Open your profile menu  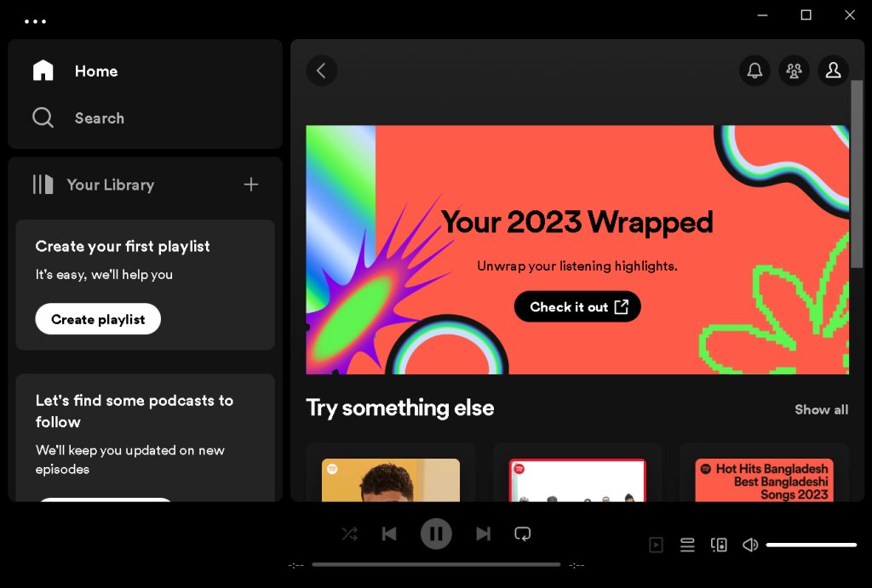[x=833, y=71]
